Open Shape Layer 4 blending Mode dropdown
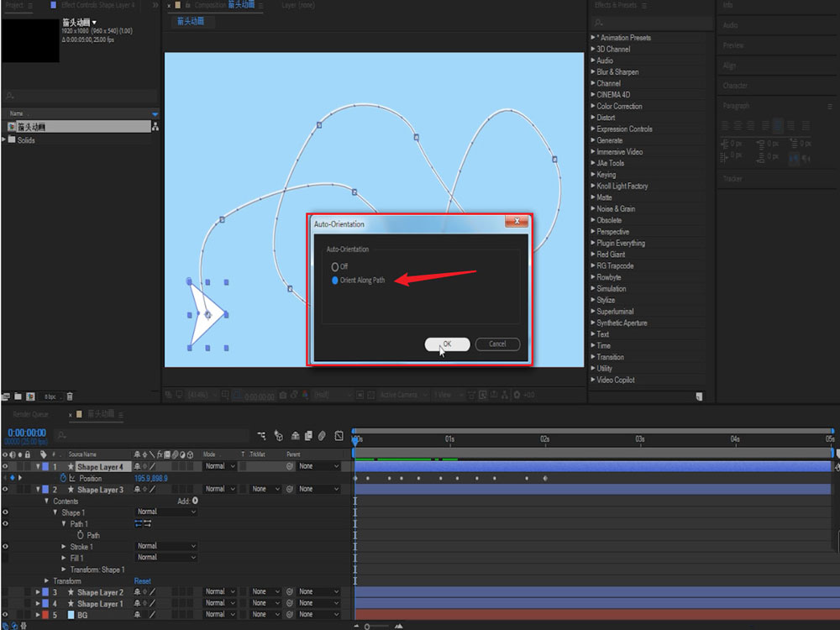This screenshot has height=630, width=840. click(219, 466)
